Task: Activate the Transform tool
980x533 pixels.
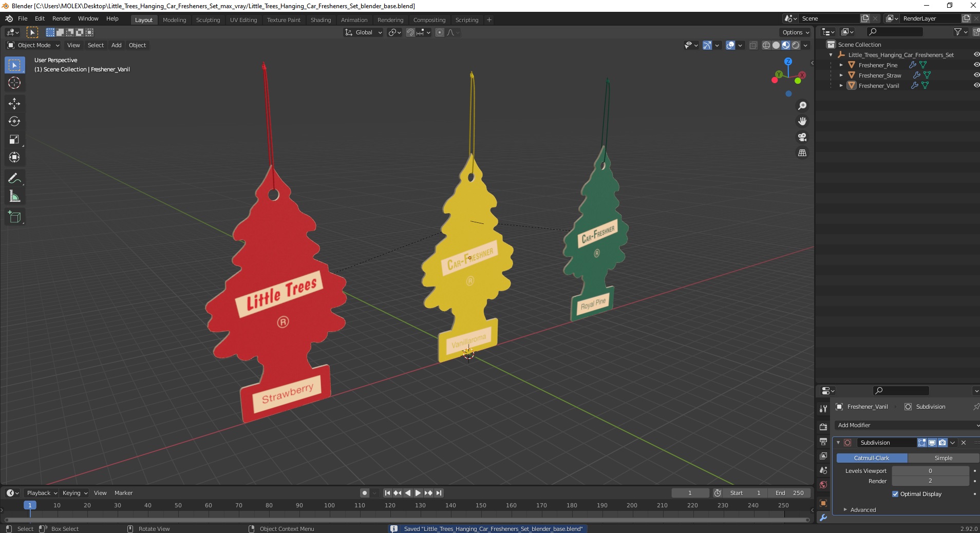Action: point(14,157)
